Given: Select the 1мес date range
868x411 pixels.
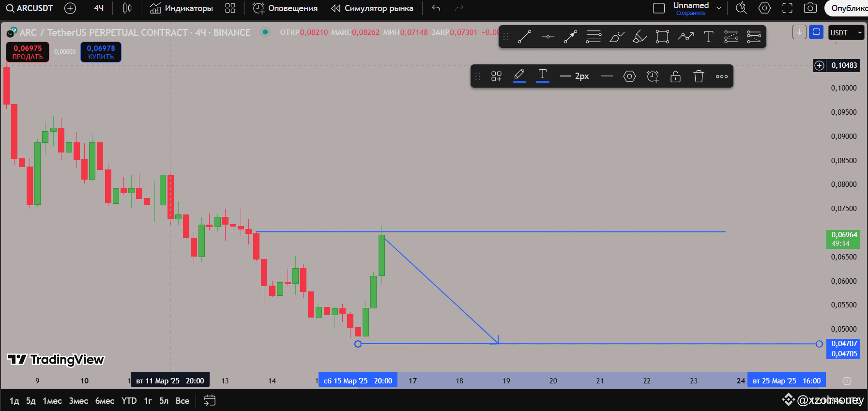Looking at the screenshot, I should point(52,401).
